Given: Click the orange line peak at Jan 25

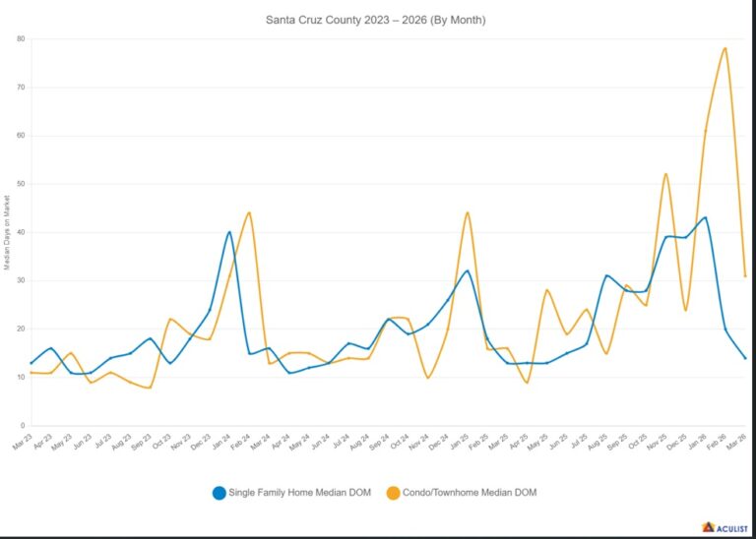Looking at the screenshot, I should point(468,212).
